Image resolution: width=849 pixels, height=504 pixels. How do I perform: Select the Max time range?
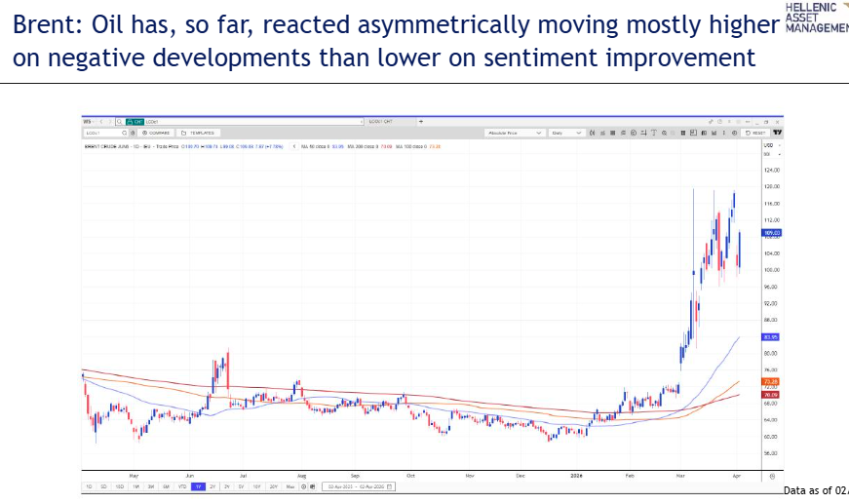tap(289, 485)
